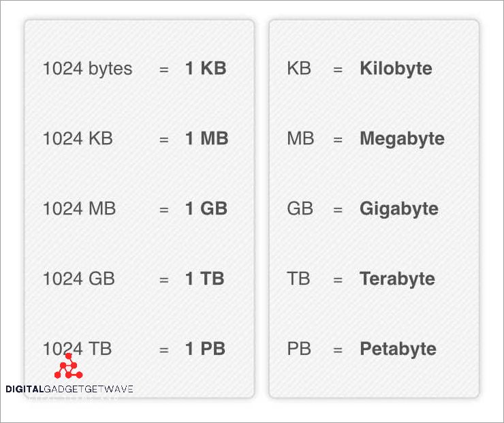Click the word 'Gigabyte'

pyautogui.click(x=399, y=209)
